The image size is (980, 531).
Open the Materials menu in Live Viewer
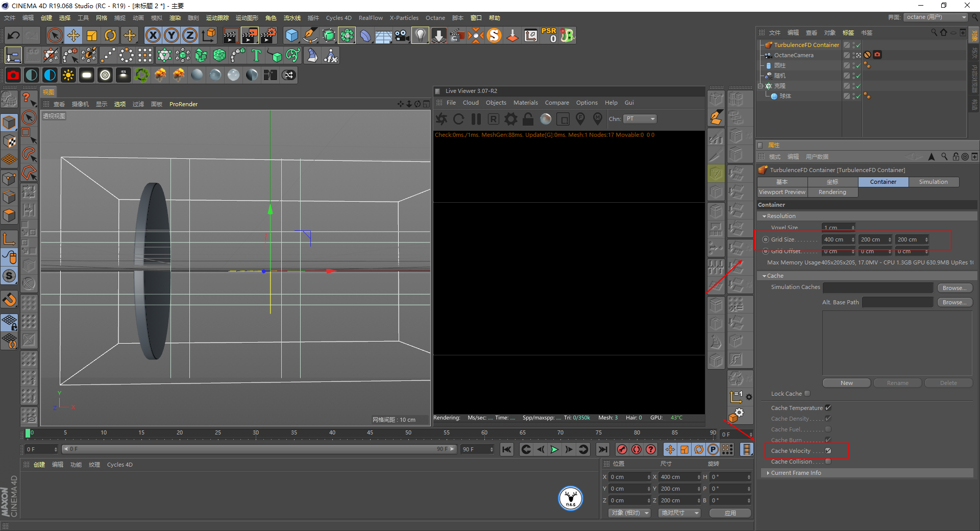coord(525,103)
